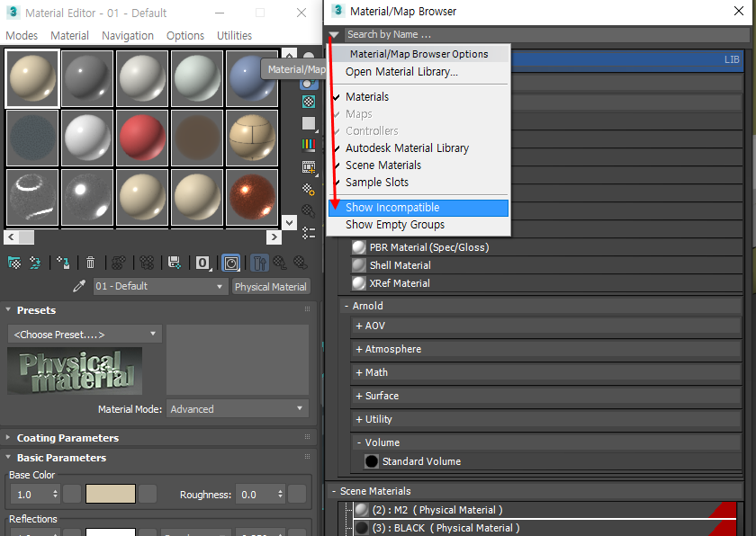Toggle the checkered Background icon

coord(309,102)
